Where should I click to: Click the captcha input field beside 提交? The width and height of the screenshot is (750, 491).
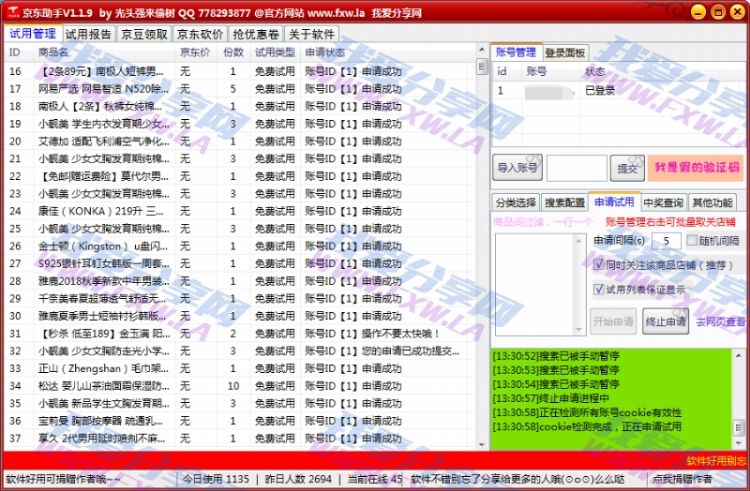[576, 168]
